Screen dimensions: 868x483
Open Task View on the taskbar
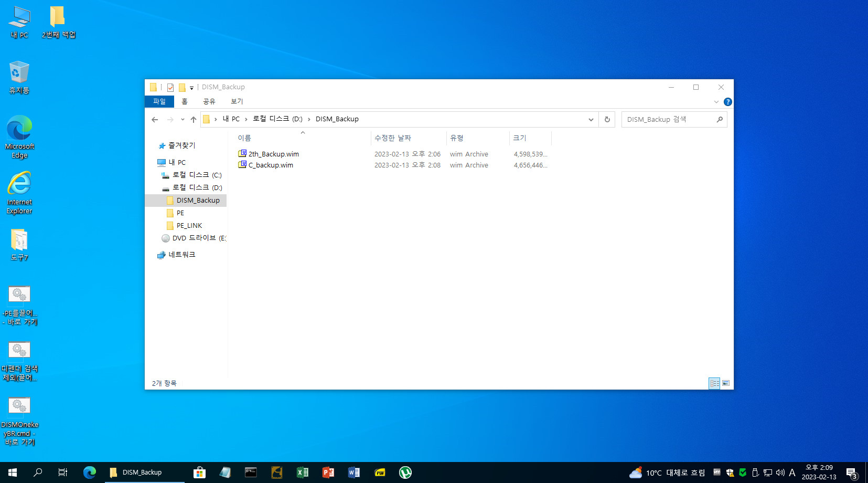pyautogui.click(x=63, y=472)
